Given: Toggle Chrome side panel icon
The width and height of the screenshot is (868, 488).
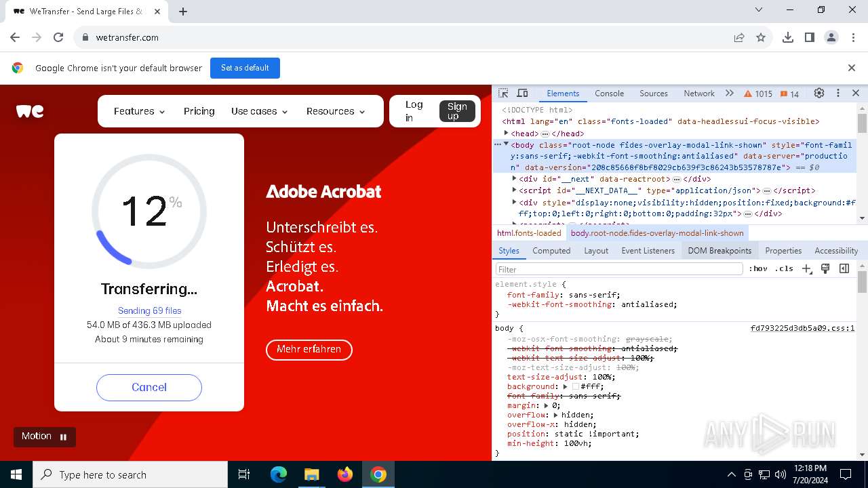Looking at the screenshot, I should 810,38.
